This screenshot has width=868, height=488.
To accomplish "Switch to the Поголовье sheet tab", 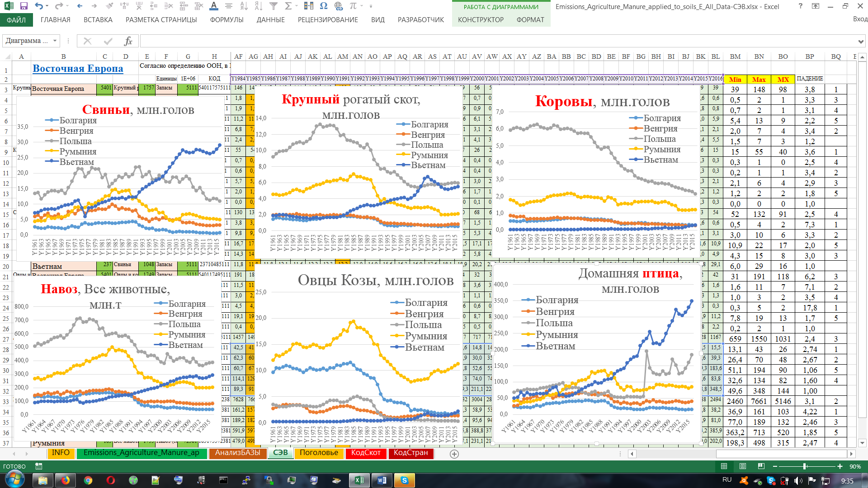I will 319,453.
